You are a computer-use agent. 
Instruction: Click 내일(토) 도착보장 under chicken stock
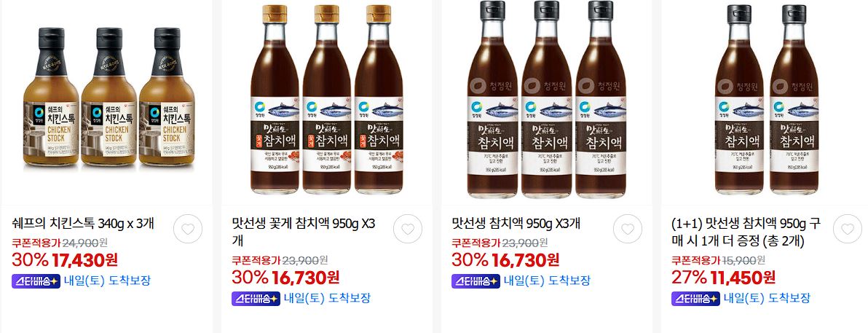[x=103, y=281]
